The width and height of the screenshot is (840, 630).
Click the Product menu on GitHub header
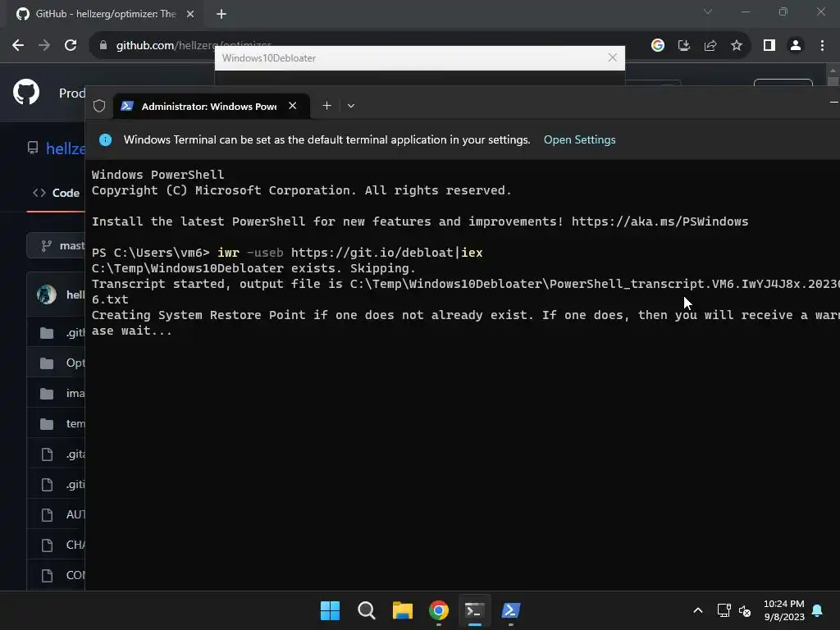click(x=72, y=94)
